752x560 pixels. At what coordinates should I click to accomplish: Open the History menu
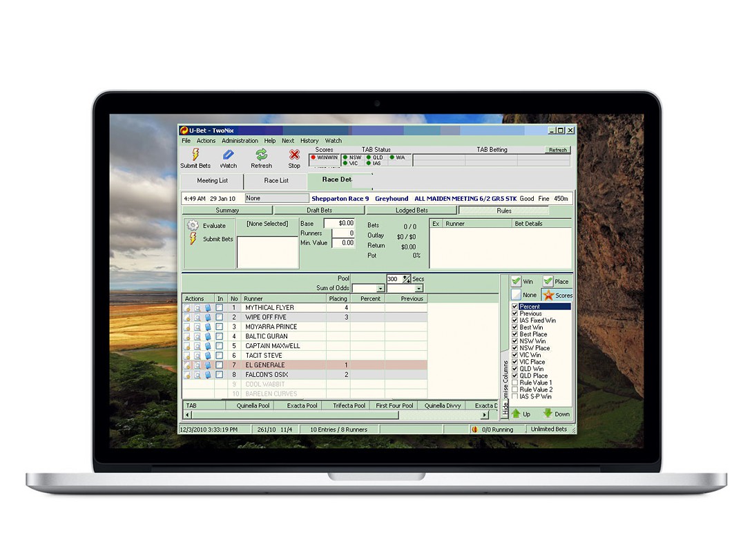pyautogui.click(x=309, y=140)
